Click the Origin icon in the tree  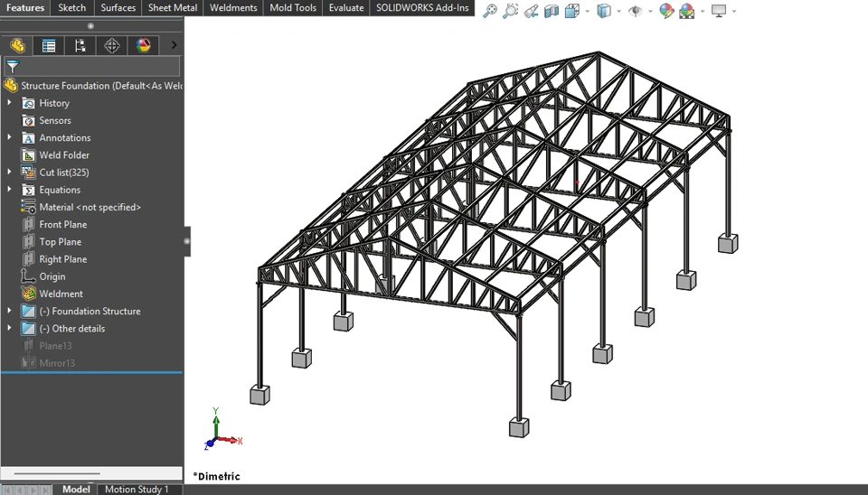[28, 276]
